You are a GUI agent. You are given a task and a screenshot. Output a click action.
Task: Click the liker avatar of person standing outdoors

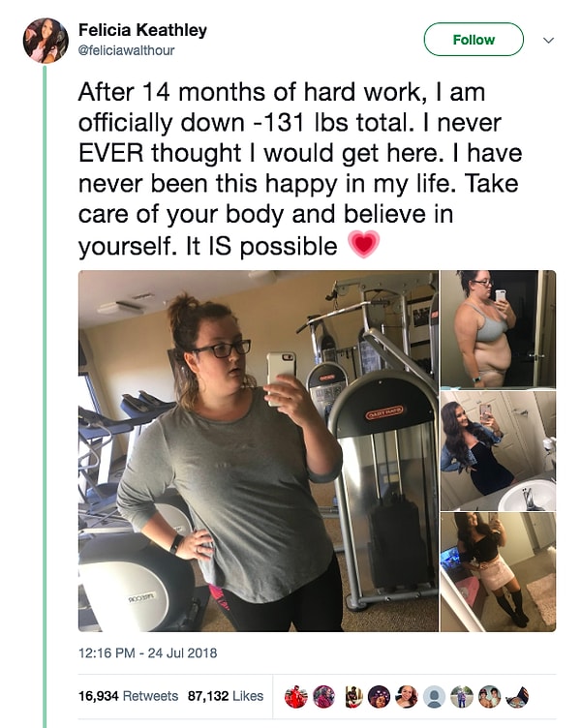tap(462, 696)
